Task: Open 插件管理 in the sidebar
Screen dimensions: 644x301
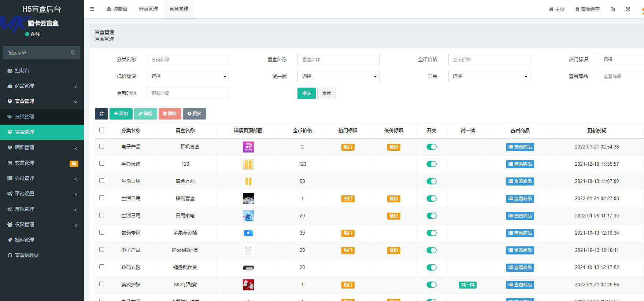Action: click(42, 240)
